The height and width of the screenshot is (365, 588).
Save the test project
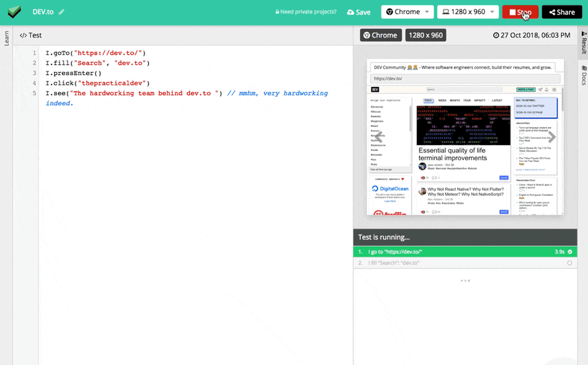pos(359,12)
